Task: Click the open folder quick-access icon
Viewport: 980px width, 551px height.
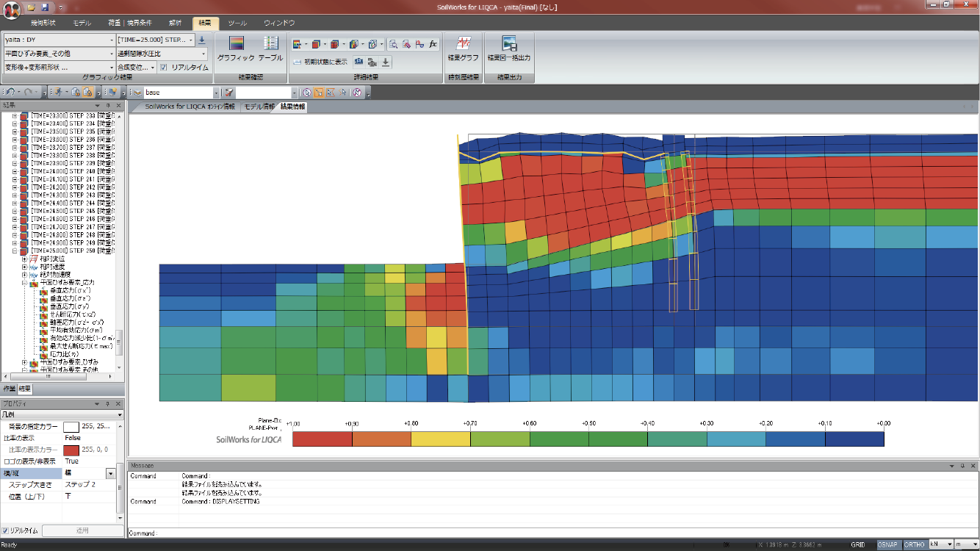Action: (31, 7)
